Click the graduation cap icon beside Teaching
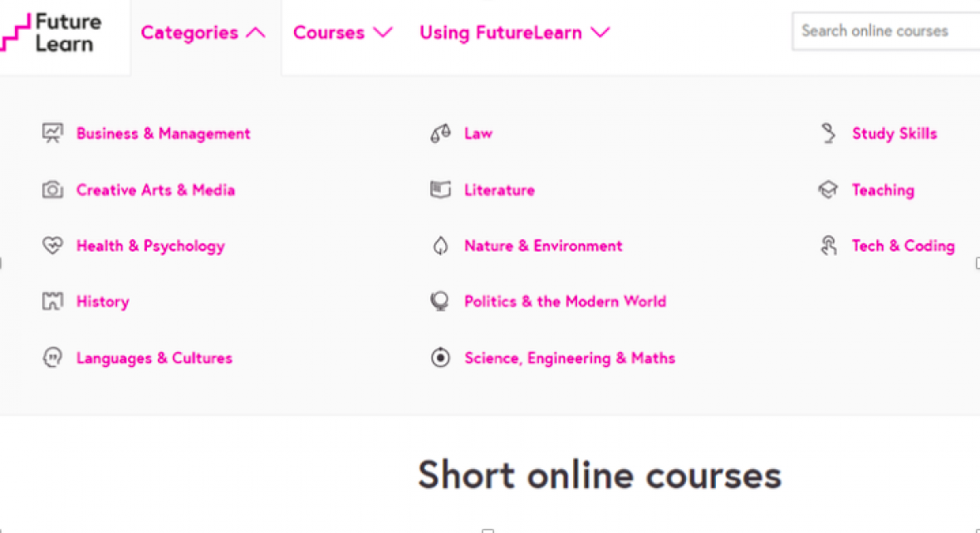Viewport: 980px width, 533px height. (x=828, y=189)
